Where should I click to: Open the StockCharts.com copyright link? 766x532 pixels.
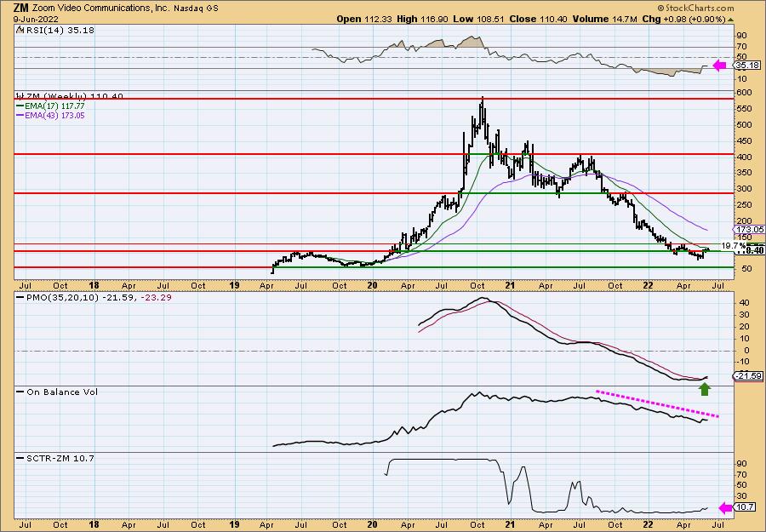[x=695, y=8]
